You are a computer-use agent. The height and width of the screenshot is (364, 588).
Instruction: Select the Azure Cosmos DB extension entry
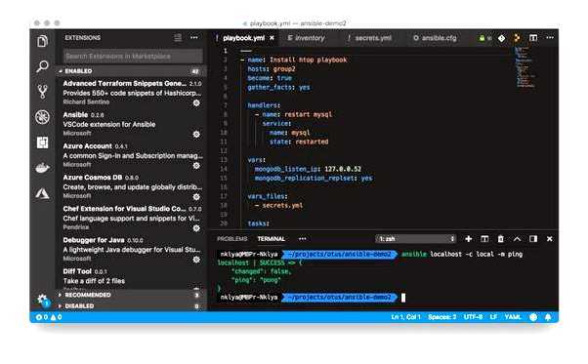pyautogui.click(x=131, y=186)
